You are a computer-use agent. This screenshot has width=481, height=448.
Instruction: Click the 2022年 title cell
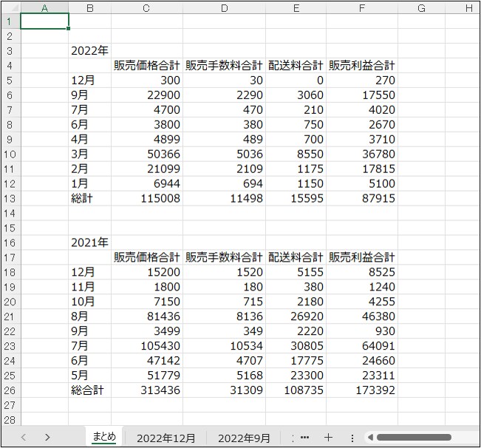coord(90,50)
